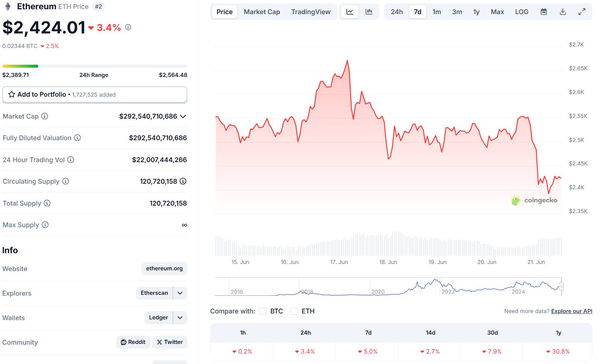The height and width of the screenshot is (364, 605).
Task: Follow the Explore our API link
Action: pos(572,311)
